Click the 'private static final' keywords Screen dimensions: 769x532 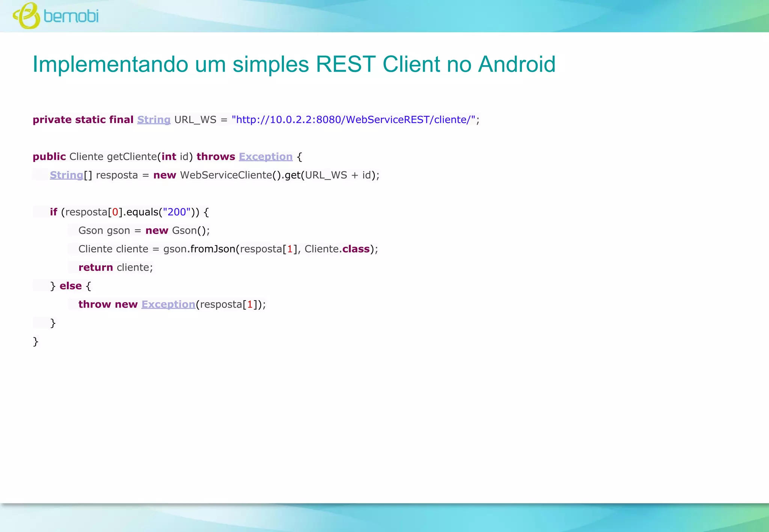pyautogui.click(x=83, y=119)
